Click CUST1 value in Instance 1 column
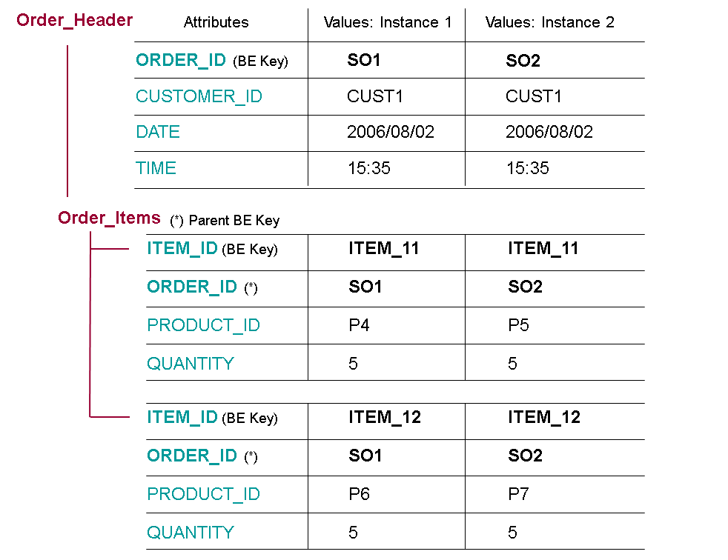The width and height of the screenshot is (728, 560). (375, 96)
